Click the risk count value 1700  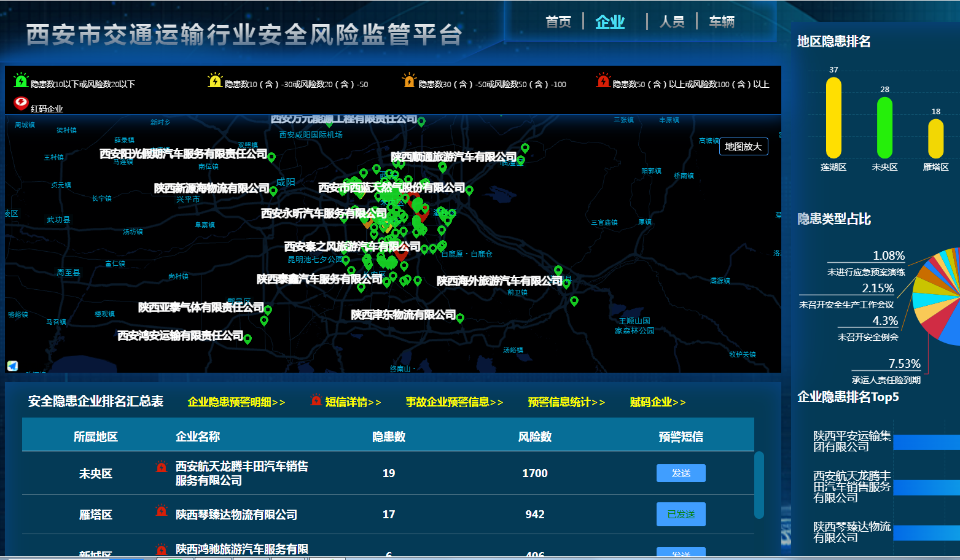(535, 473)
